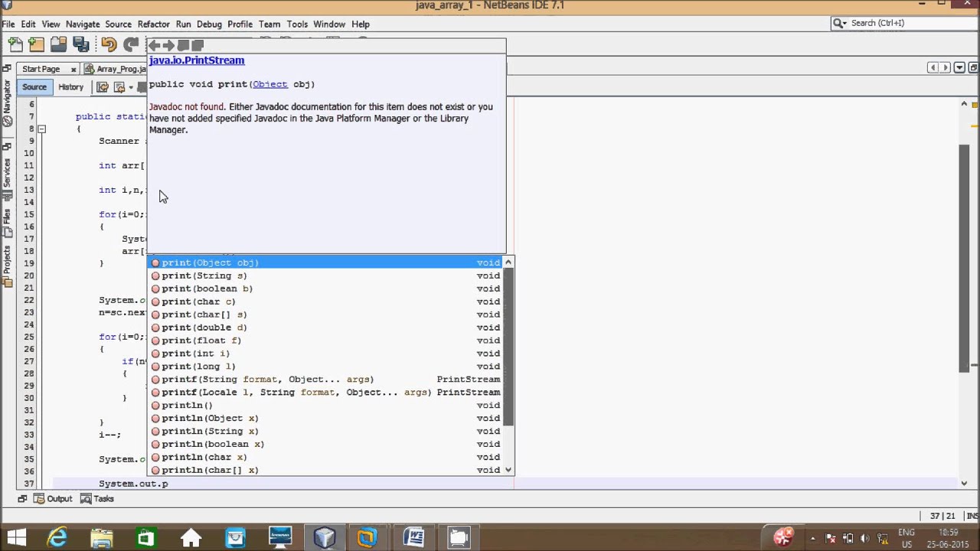This screenshot has width=980, height=551.
Task: Open the Projects side panel
Action: click(x=7, y=266)
